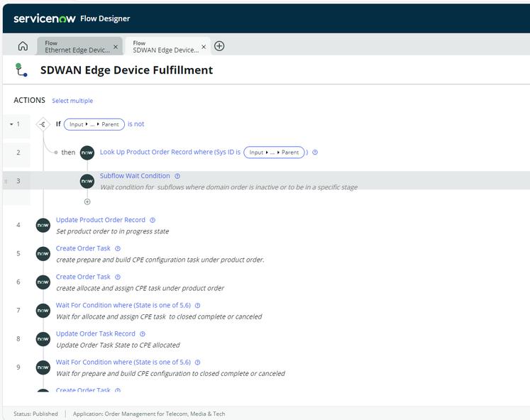Add a new tab with plus icon
The width and height of the screenshot is (530, 420).
(x=219, y=46)
